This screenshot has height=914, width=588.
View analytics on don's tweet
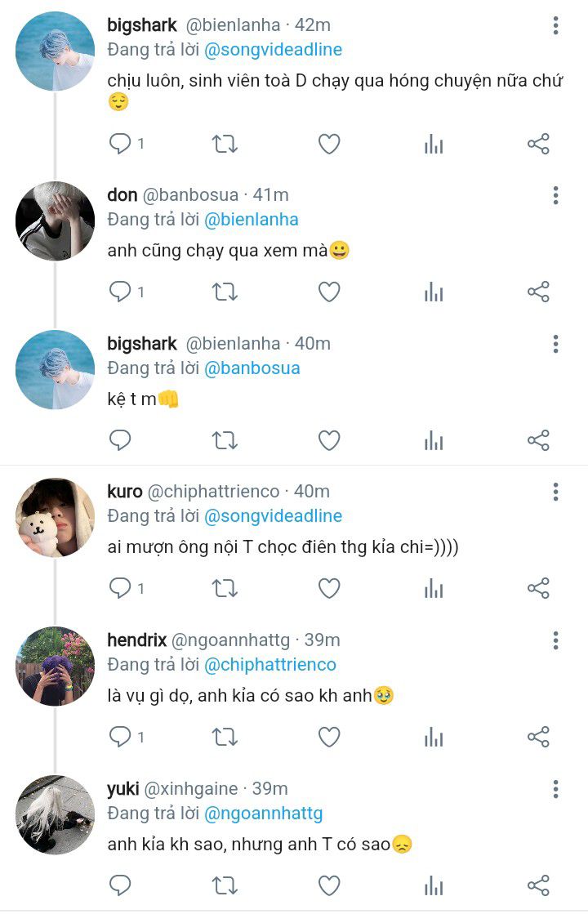tap(434, 292)
